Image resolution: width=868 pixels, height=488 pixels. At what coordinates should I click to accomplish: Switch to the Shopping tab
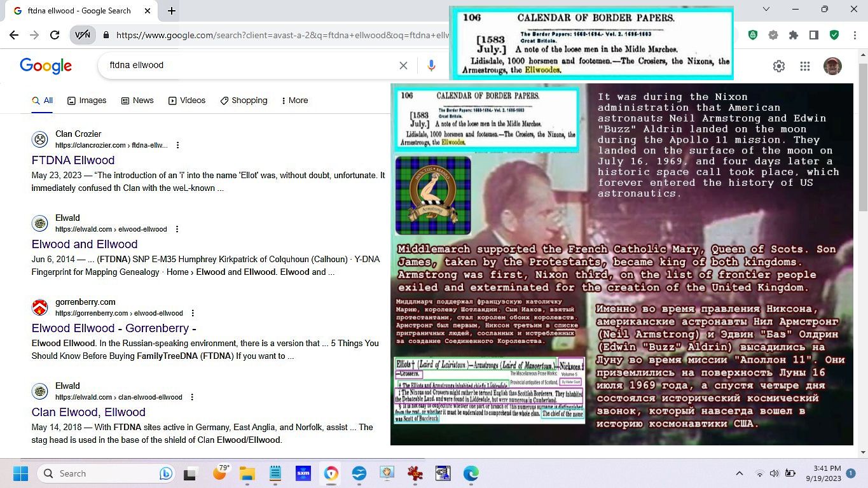pyautogui.click(x=244, y=101)
